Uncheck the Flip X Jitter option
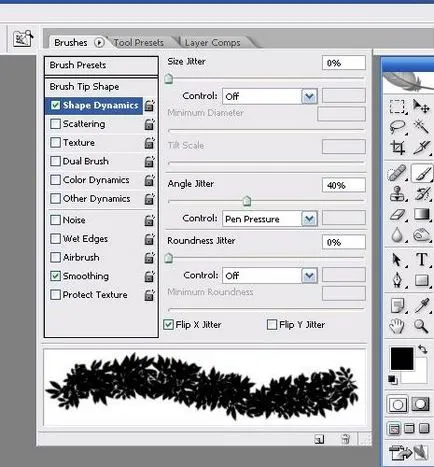 pyautogui.click(x=168, y=324)
